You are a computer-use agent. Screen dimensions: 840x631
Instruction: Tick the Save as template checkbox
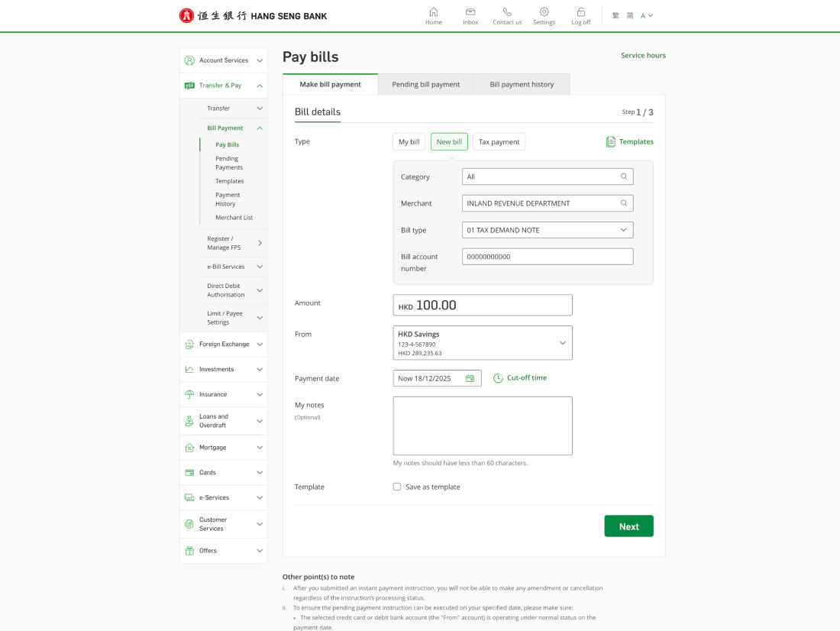397,487
